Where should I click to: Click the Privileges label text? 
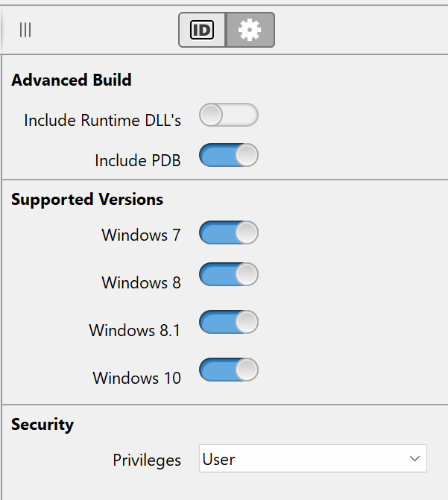point(147,461)
